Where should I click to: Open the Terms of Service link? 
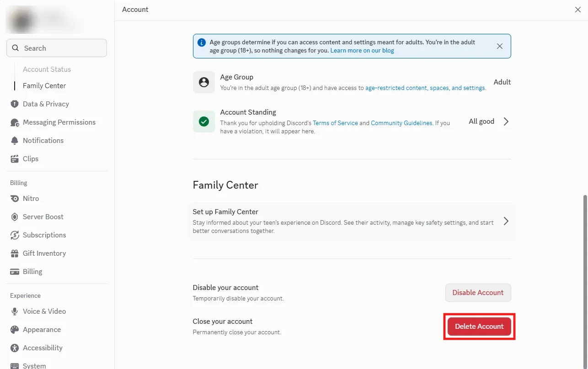click(335, 123)
